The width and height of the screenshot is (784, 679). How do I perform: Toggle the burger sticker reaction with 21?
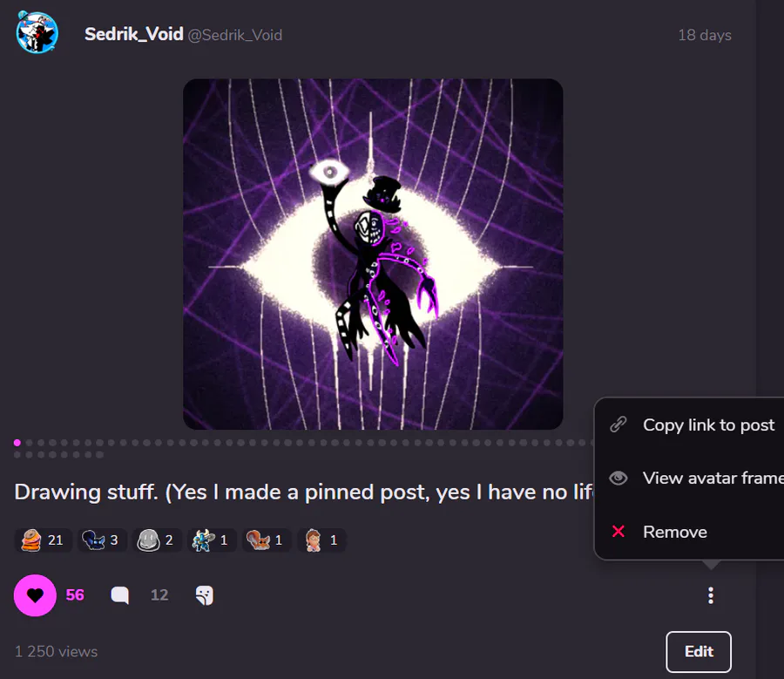click(44, 540)
